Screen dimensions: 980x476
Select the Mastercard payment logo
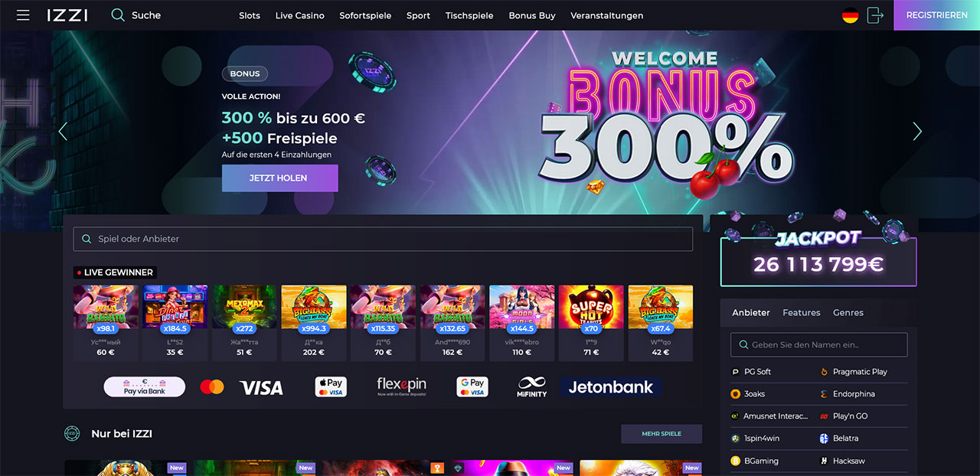(x=212, y=387)
